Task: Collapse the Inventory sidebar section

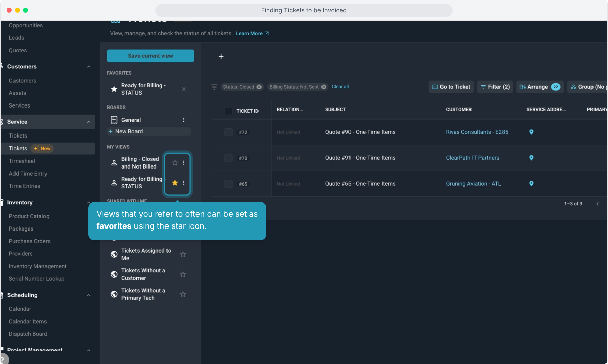Action: coord(89,203)
